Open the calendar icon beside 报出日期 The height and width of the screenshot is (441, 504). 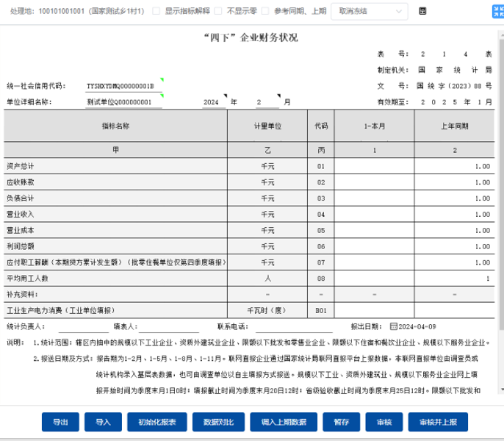(x=393, y=326)
